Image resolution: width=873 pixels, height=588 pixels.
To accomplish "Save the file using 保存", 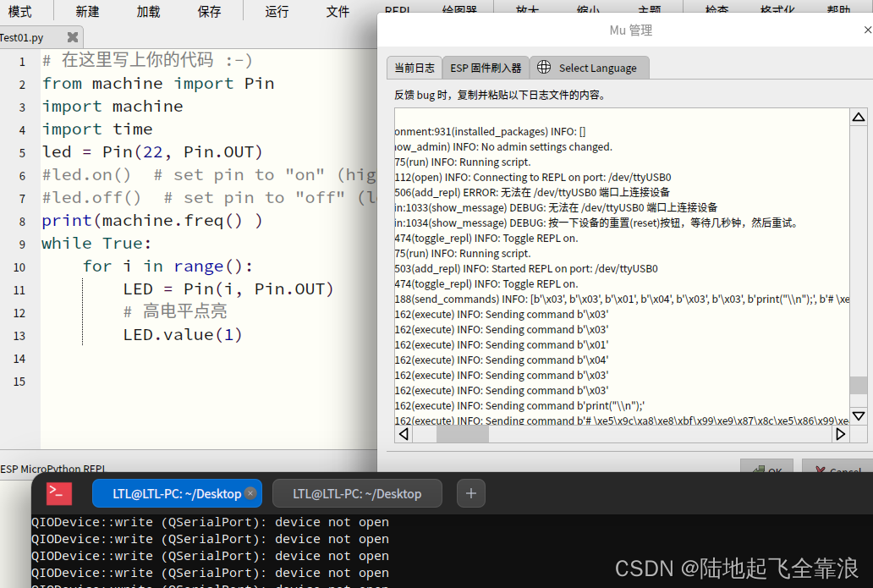I will [209, 11].
